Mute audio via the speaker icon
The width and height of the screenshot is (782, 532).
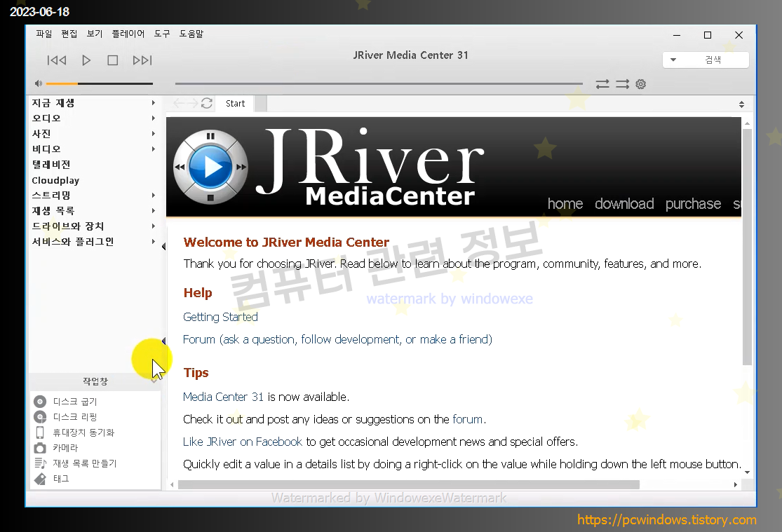tap(39, 83)
